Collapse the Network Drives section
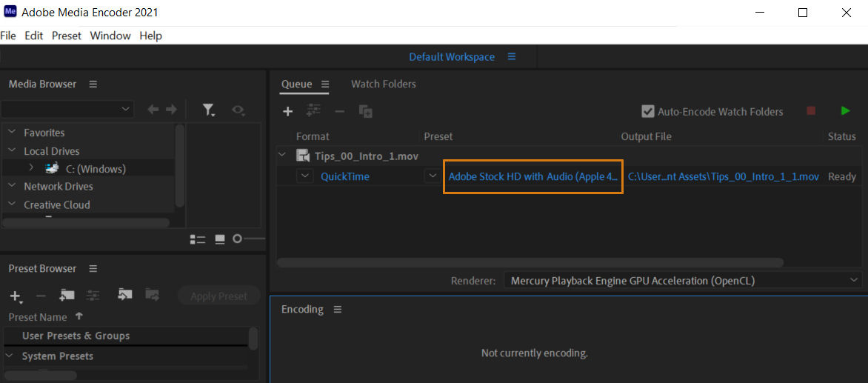Screen dimensions: 868x383 click(12, 186)
